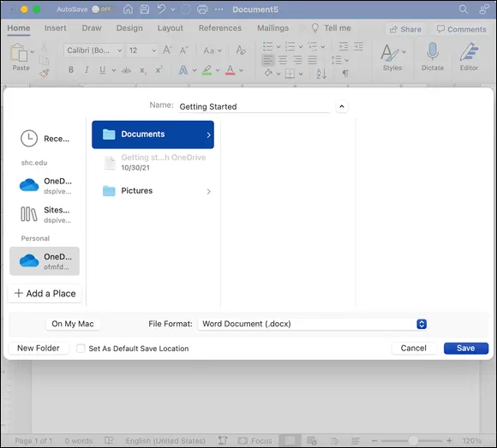
Task: Switch to the Layout tab
Action: click(171, 28)
